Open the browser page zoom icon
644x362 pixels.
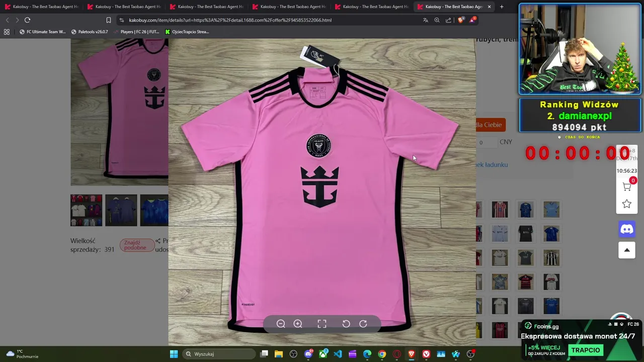(437, 20)
